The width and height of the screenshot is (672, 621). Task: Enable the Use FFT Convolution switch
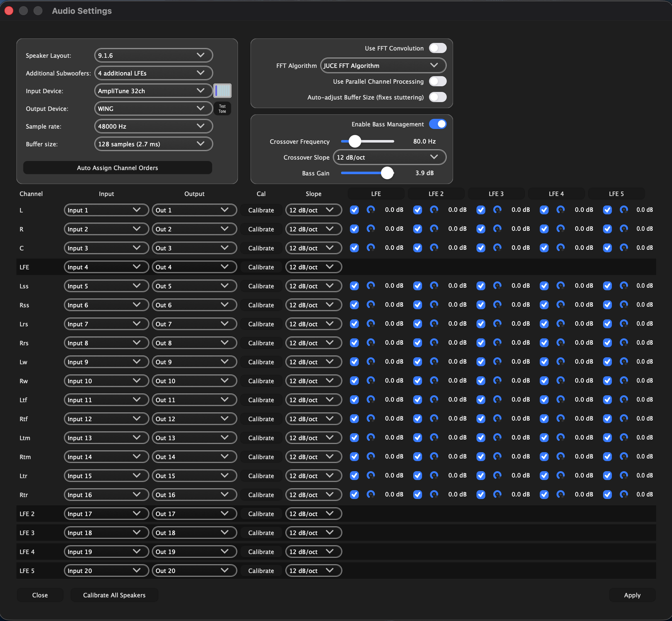(437, 48)
